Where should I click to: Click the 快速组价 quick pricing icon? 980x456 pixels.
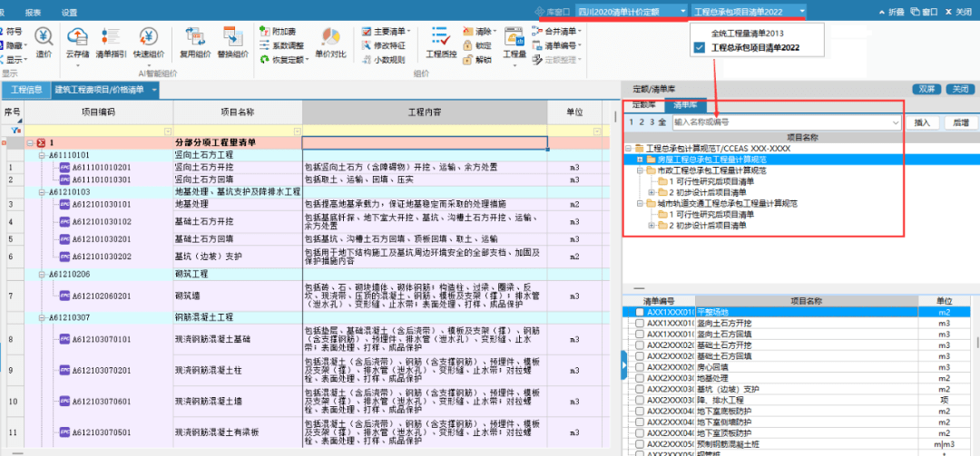(148, 36)
